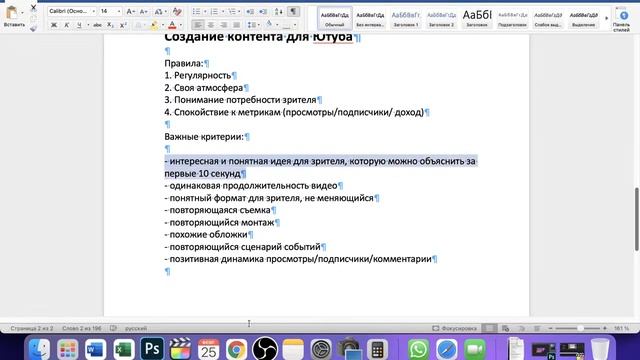
Task: Open line spacing options
Action: pyautogui.click(x=253, y=25)
